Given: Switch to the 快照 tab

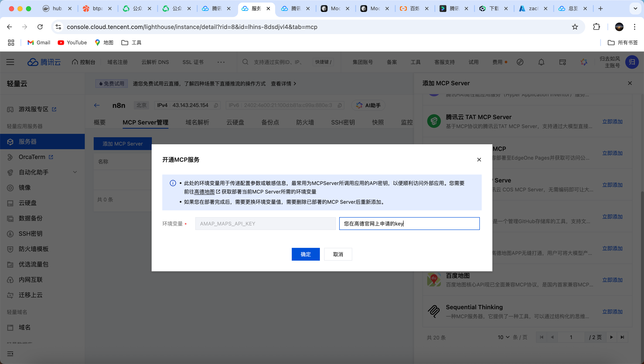Looking at the screenshot, I should (378, 122).
